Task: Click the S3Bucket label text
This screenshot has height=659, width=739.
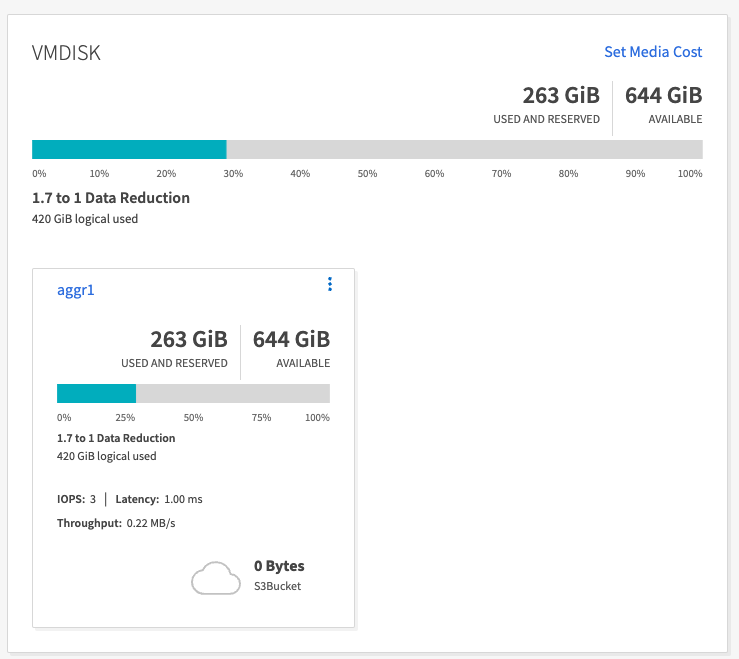Action: (277, 586)
